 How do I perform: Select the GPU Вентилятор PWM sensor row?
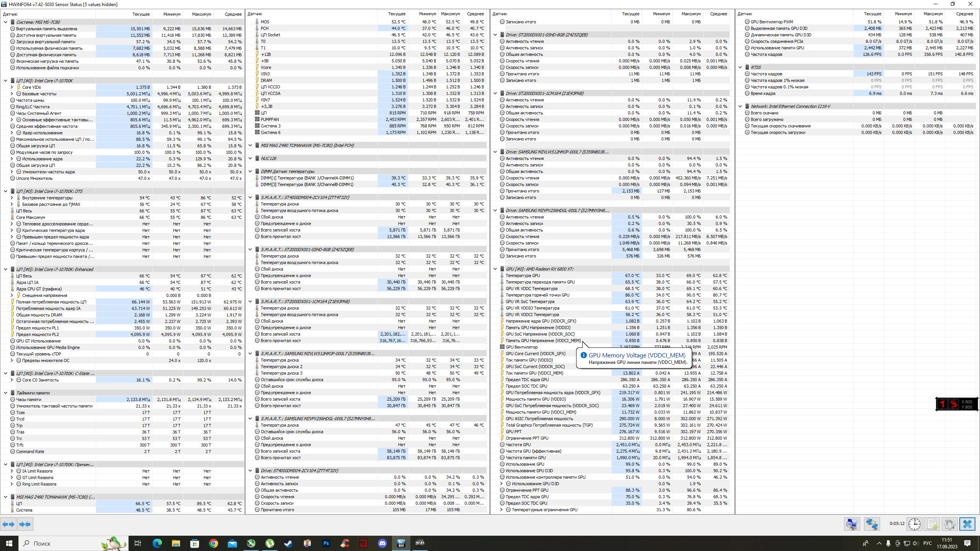point(771,22)
